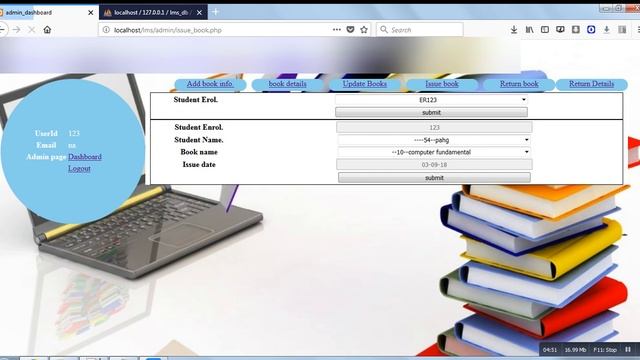View the Return Details page
640x360 pixels.
591,84
